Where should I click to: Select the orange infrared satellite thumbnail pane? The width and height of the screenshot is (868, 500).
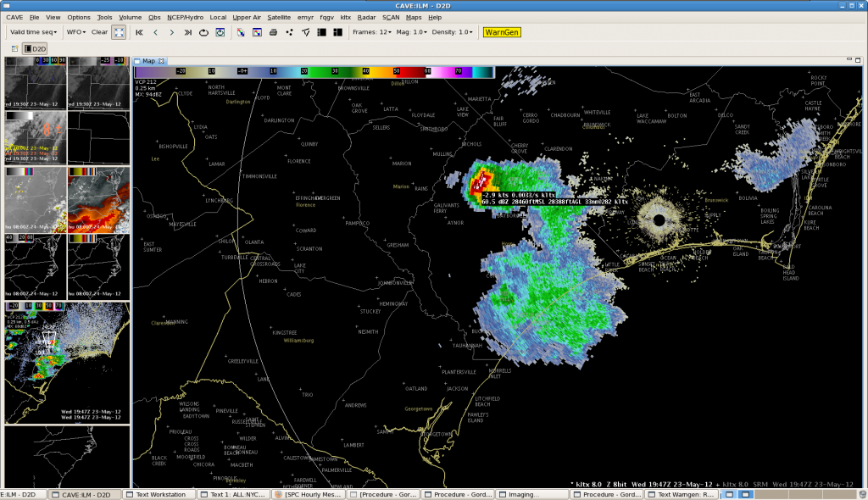[x=98, y=199]
